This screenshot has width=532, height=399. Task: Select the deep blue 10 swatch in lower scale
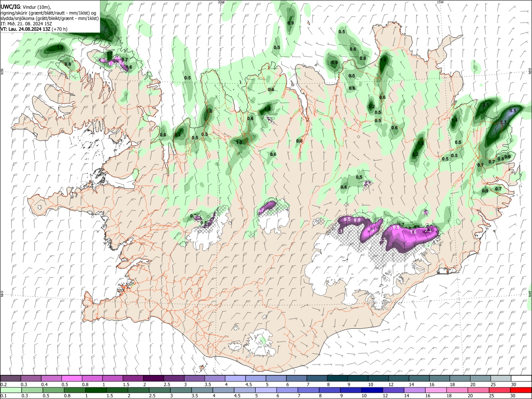coord(371,390)
